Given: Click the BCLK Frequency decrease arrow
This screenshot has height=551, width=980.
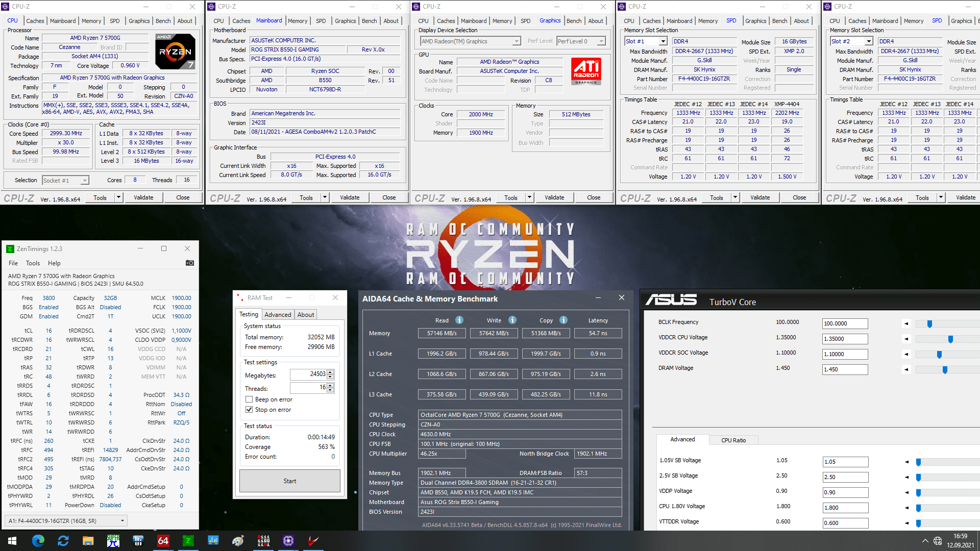Looking at the screenshot, I should point(906,323).
